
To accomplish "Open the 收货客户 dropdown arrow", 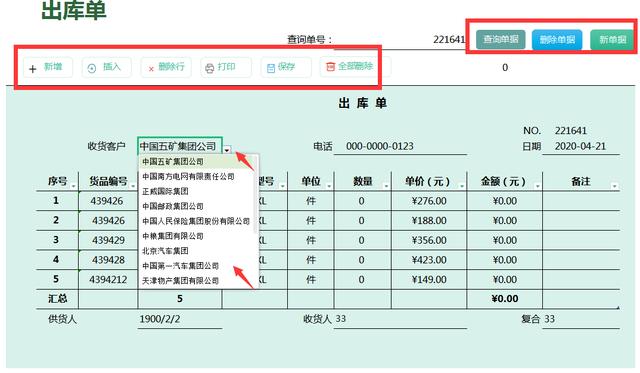I will pos(227,150).
